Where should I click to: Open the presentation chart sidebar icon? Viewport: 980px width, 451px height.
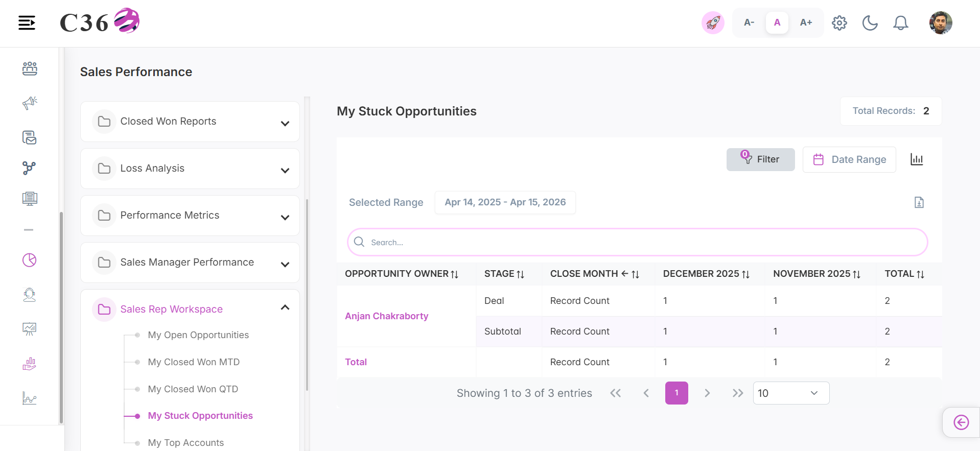[x=30, y=329]
